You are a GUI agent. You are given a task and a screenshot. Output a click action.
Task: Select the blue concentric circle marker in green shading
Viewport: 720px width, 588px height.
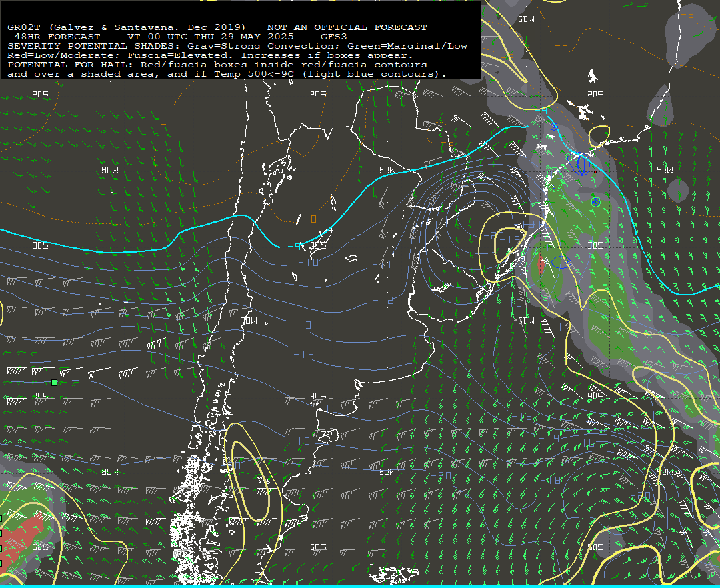[595, 201]
